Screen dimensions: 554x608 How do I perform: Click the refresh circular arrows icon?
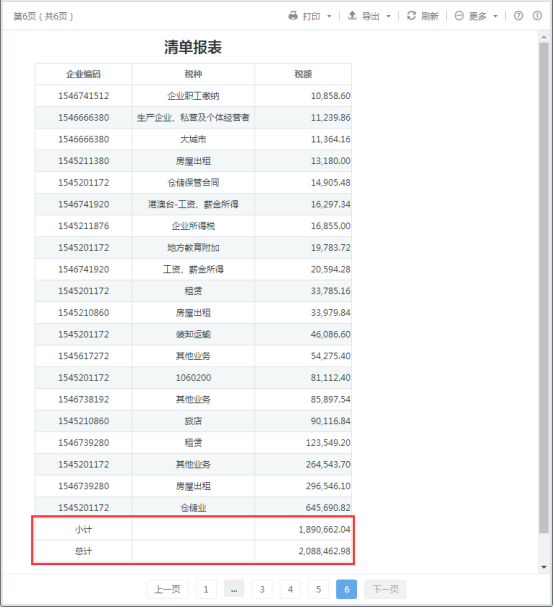[x=411, y=16]
